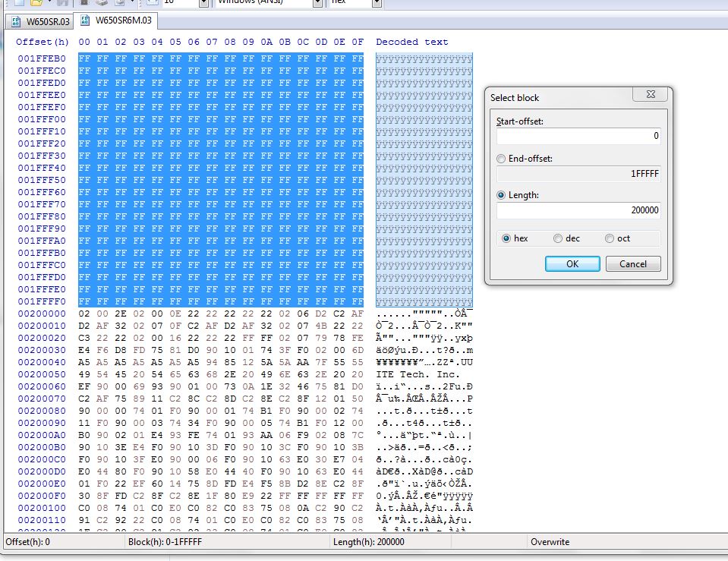Image resolution: width=728 pixels, height=561 pixels.
Task: Select the End-offset radio button
Action: pyautogui.click(x=501, y=159)
